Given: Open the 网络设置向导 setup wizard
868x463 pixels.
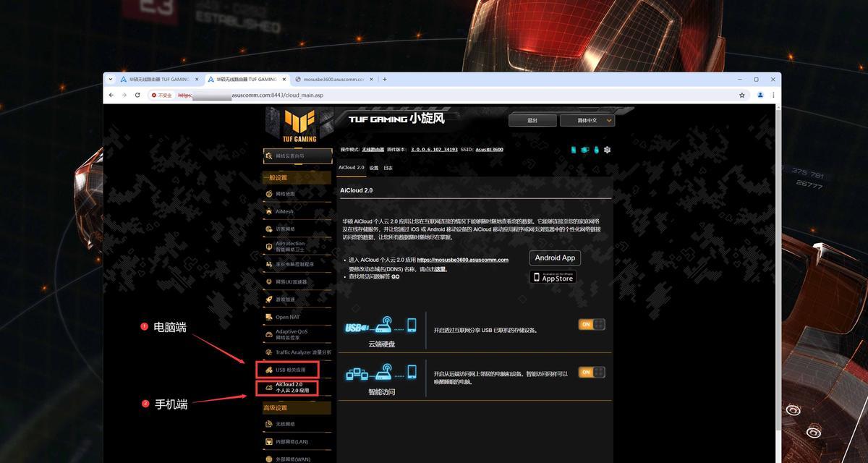Looking at the screenshot, I should pyautogui.click(x=297, y=156).
